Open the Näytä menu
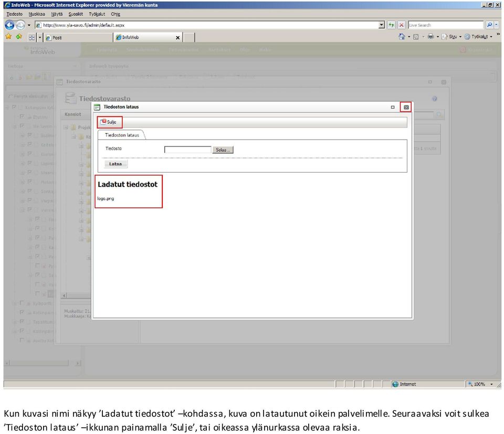504x434 pixels. (x=57, y=14)
